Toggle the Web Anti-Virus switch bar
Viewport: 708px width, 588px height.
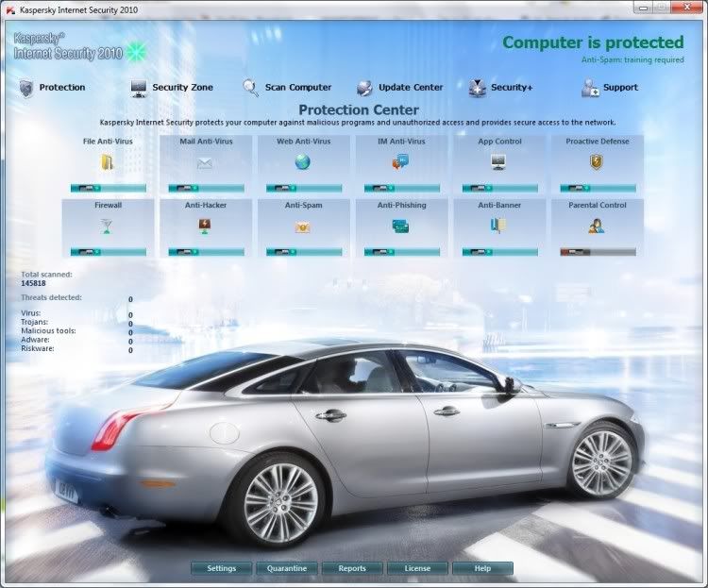304,188
